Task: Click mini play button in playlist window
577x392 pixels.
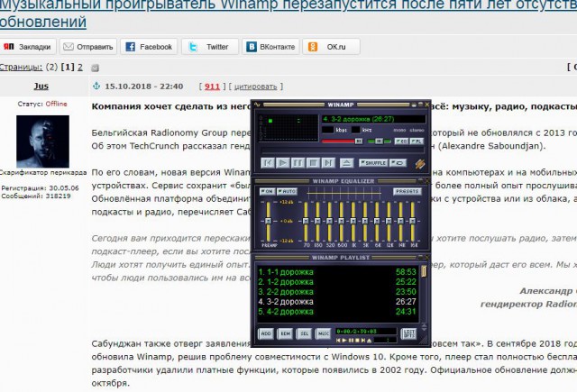Action: point(344,341)
